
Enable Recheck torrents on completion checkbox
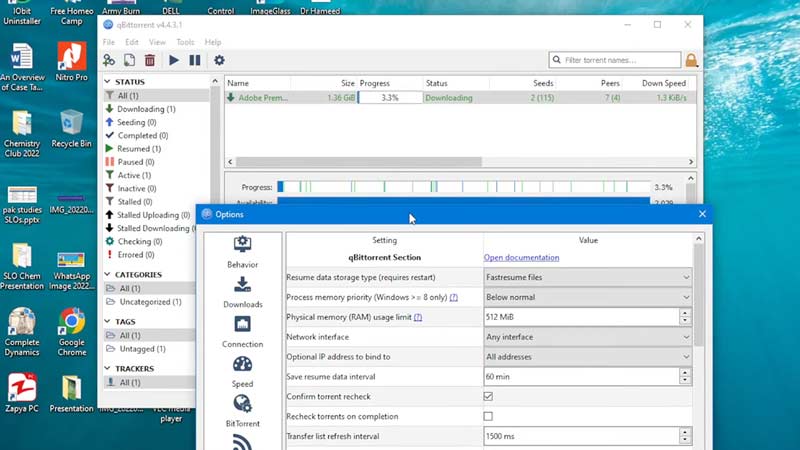488,416
